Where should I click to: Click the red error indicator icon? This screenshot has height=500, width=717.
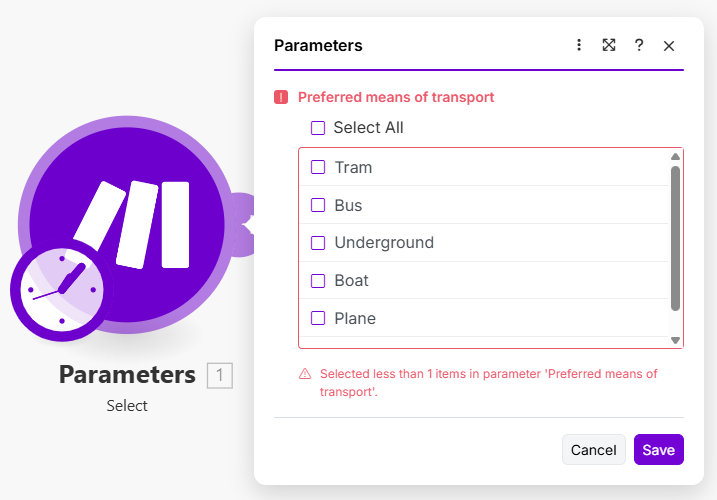click(x=281, y=98)
